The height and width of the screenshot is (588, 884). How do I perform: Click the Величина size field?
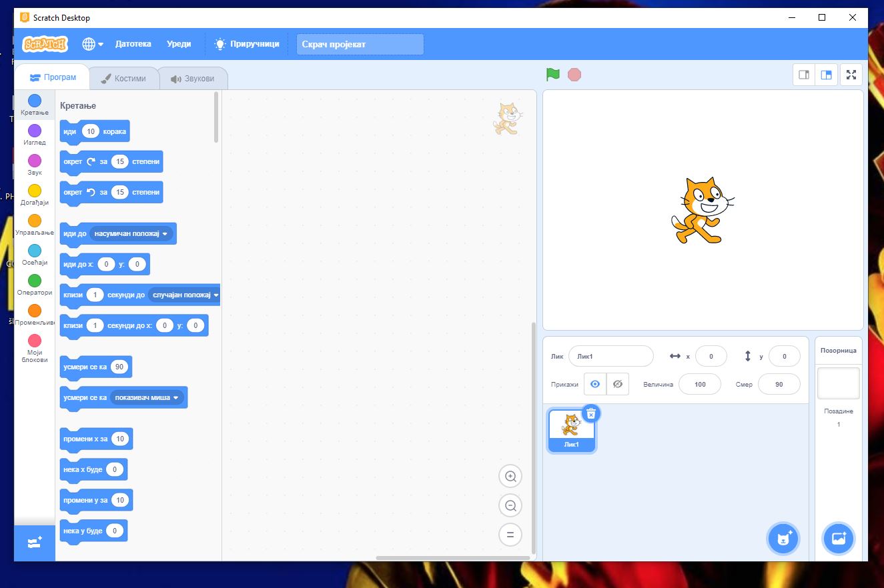(700, 384)
